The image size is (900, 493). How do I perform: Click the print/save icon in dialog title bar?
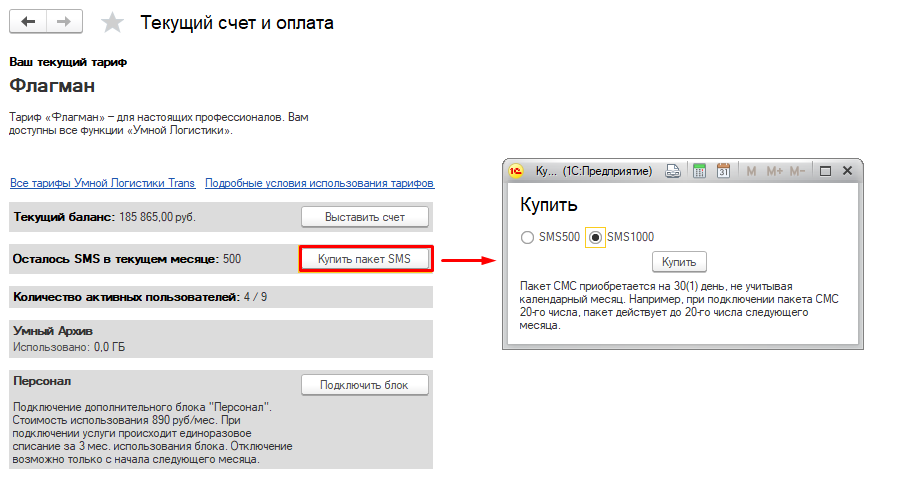click(x=673, y=171)
